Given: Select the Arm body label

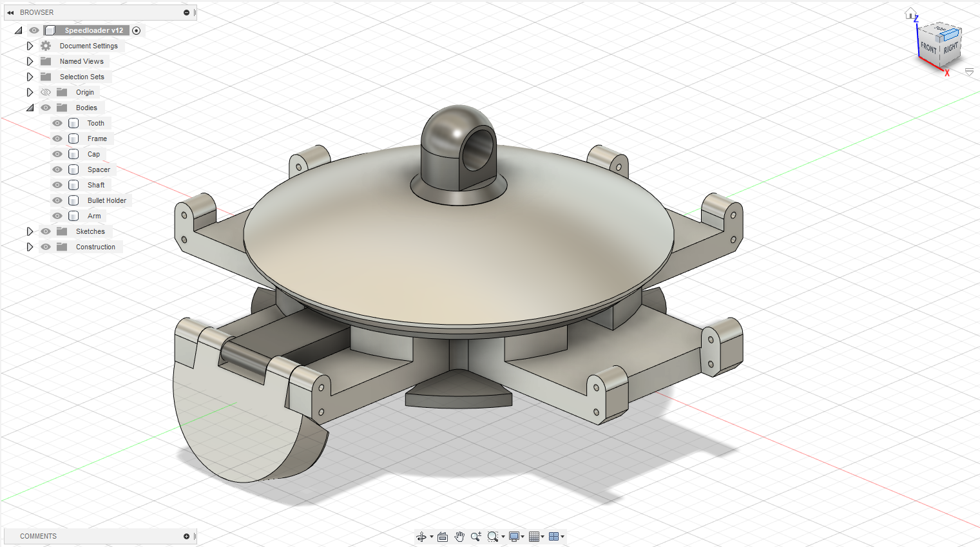Looking at the screenshot, I should coord(94,216).
